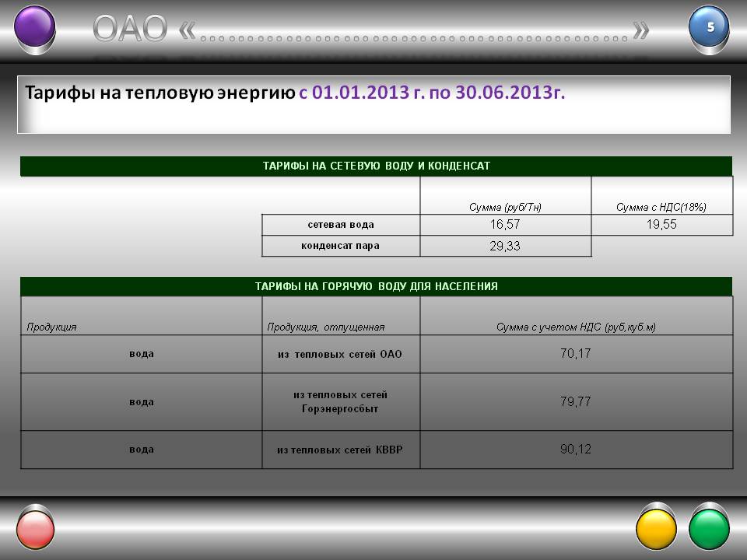747x560 pixels.
Task: Select the row label сетевая вода
Action: pyautogui.click(x=341, y=224)
